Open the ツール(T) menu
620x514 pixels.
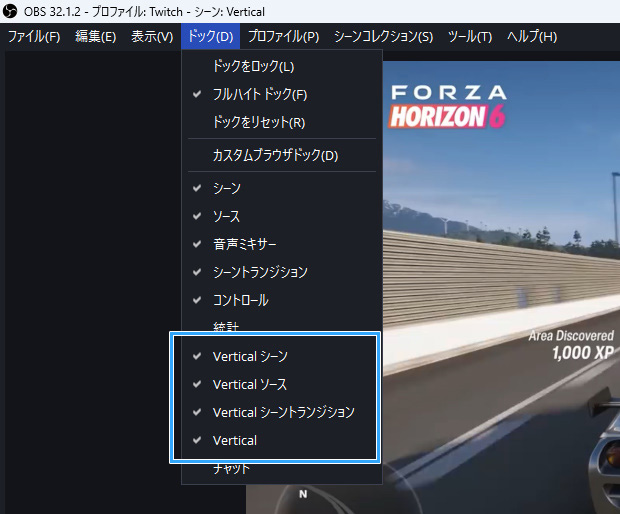pos(470,37)
